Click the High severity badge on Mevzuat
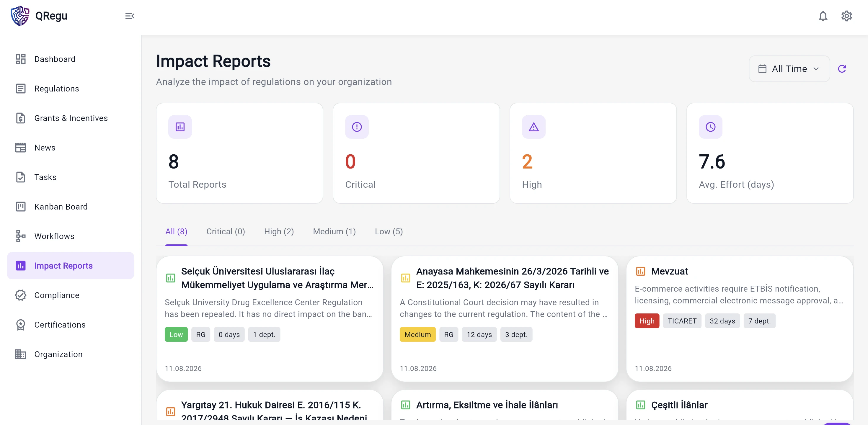Screen dimensions: 868x425 pos(647,321)
